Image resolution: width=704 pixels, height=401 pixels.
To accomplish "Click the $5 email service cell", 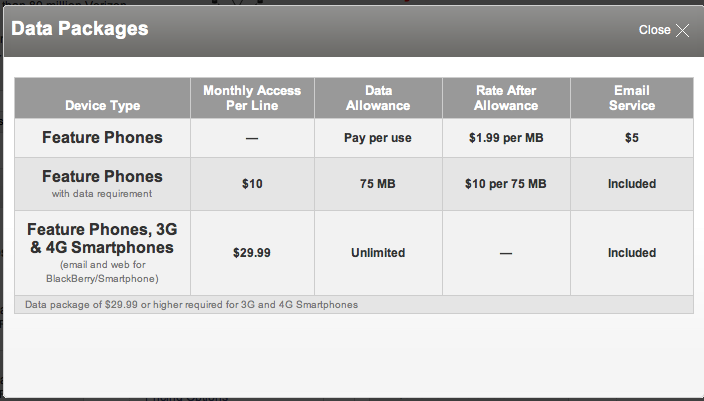I will click(x=632, y=138).
